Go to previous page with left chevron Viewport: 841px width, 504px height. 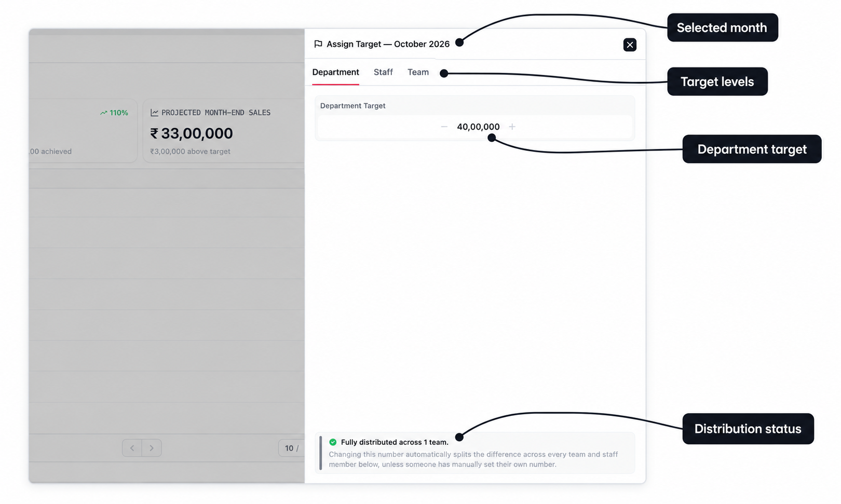point(132,448)
